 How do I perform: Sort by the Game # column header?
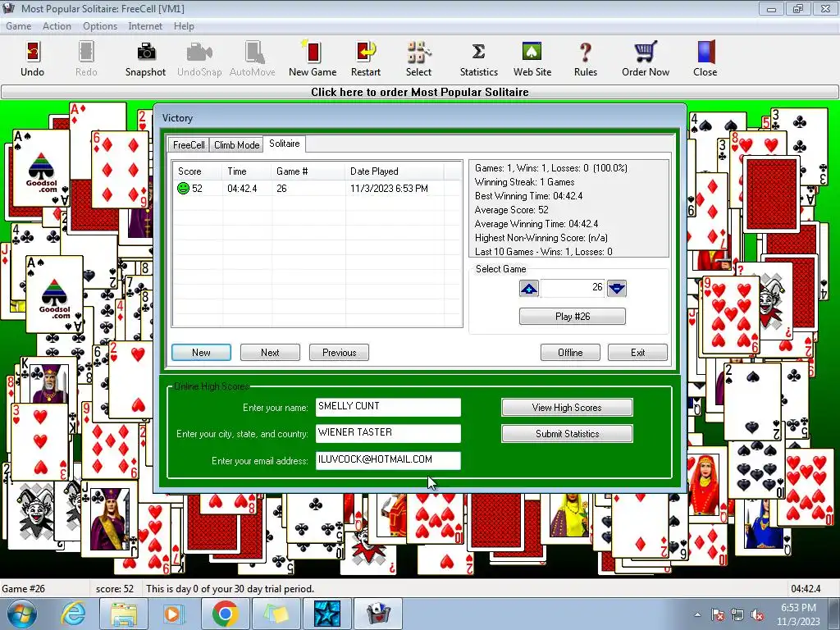(x=308, y=171)
